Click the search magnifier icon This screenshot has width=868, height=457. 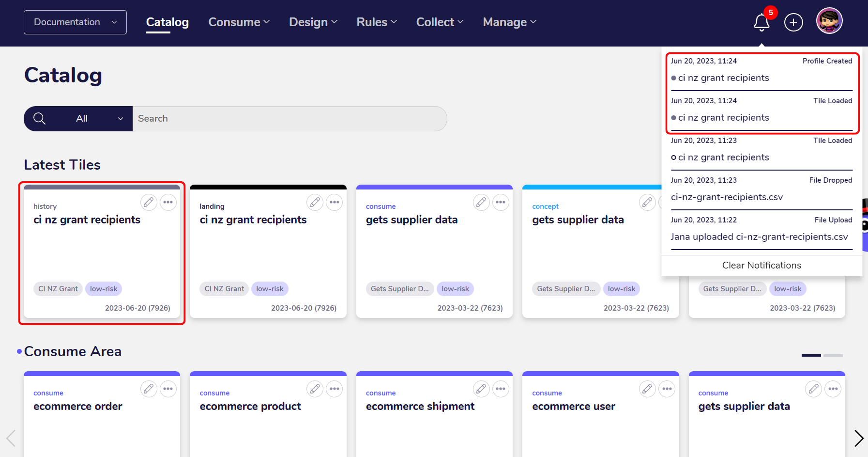(39, 119)
